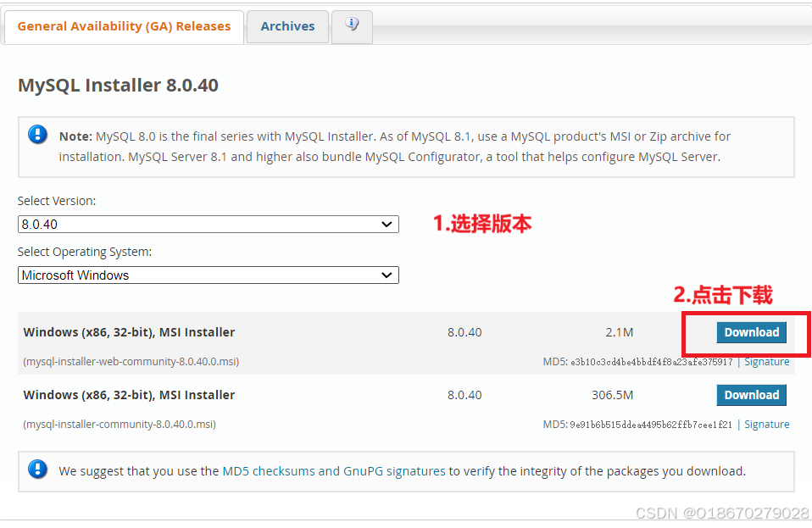Click the Note text about MySQL 8.0 final series
This screenshot has width=812, height=528.
pos(395,147)
